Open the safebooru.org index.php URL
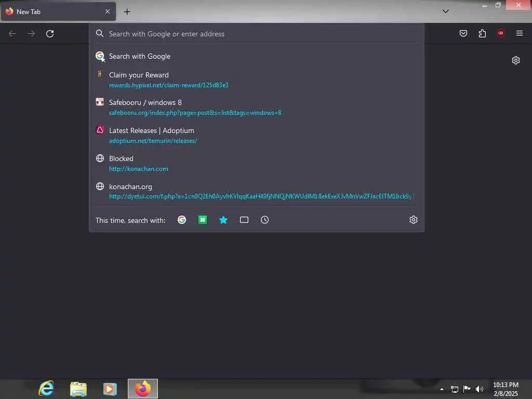 [195, 113]
